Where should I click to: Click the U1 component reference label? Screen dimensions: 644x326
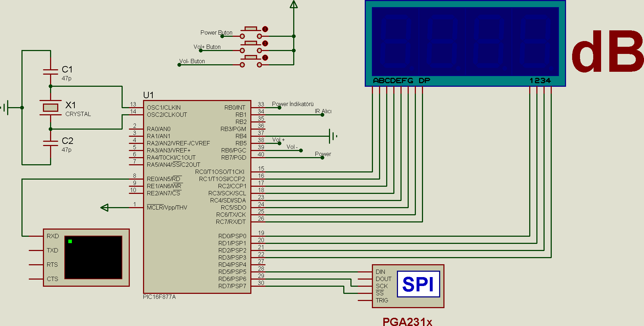click(x=148, y=95)
